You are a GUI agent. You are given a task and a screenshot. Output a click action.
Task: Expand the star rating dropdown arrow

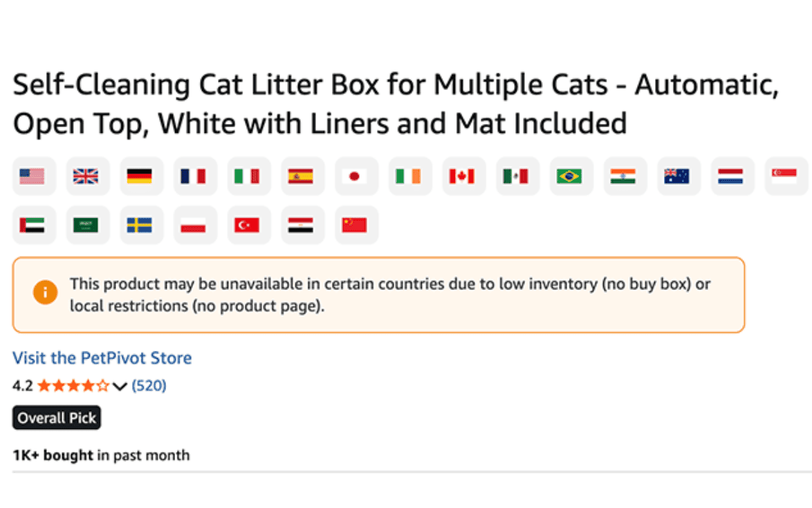pos(120,386)
